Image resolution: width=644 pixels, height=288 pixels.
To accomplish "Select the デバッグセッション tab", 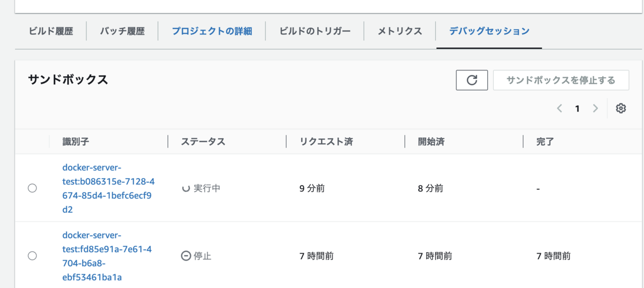I will (489, 31).
